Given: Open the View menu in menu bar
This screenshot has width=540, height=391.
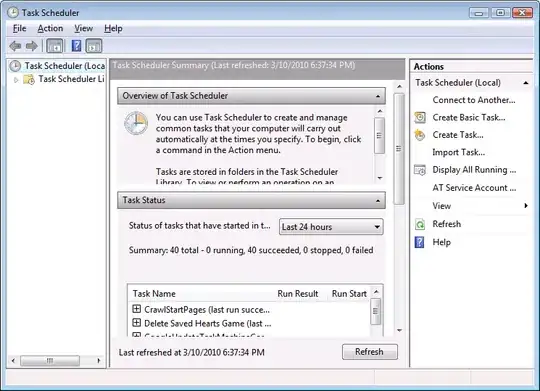Looking at the screenshot, I should [x=84, y=29].
